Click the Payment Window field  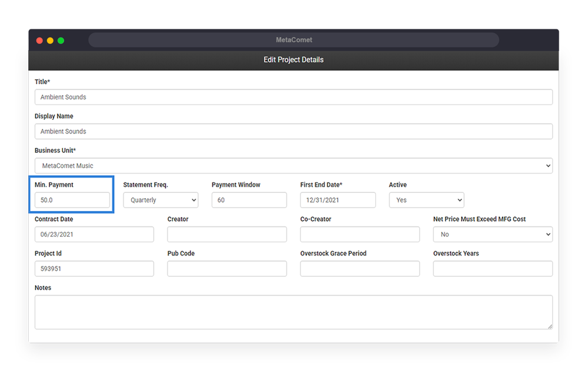249,200
